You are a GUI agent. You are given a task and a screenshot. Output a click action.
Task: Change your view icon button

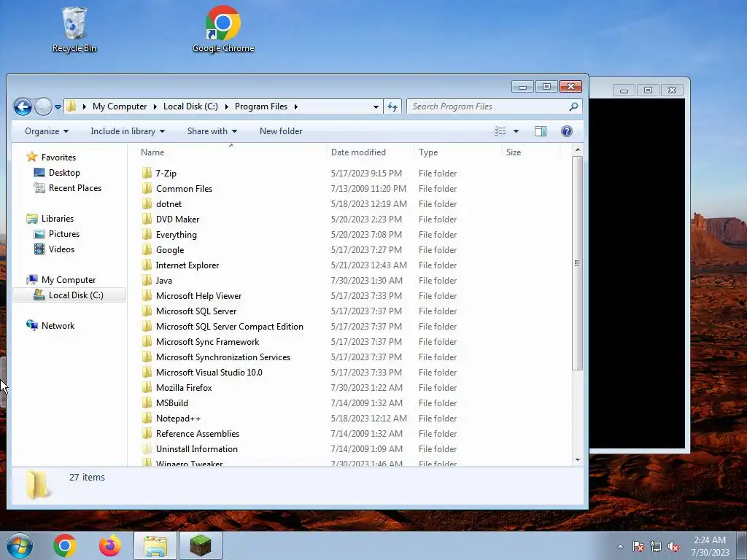click(500, 131)
